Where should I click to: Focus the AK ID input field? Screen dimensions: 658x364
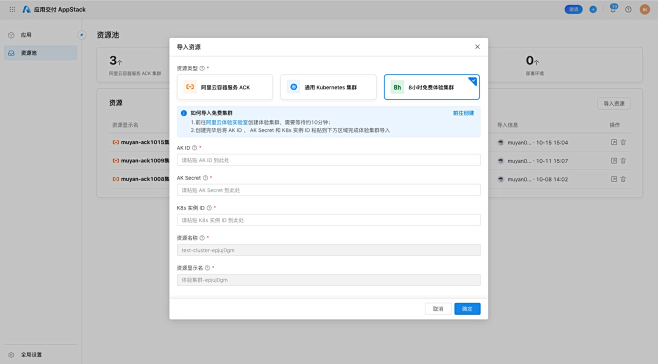pos(329,160)
